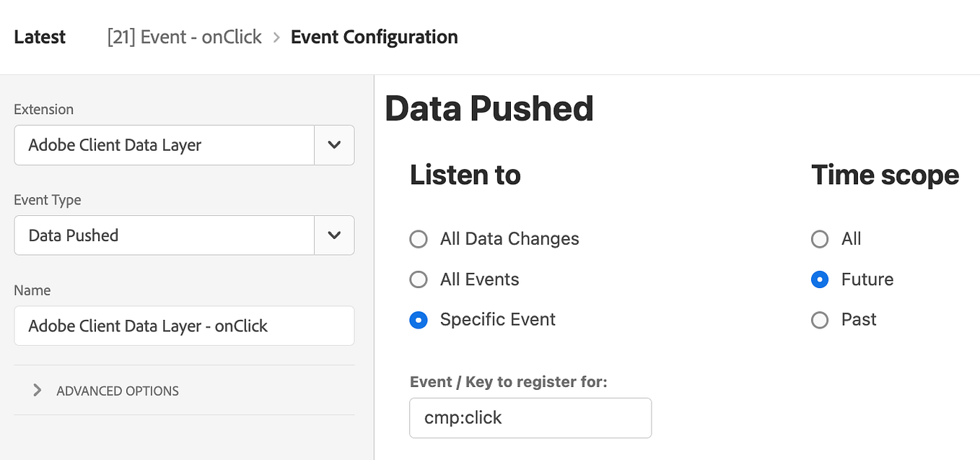980x460 pixels.
Task: Select the All Data Changes radio option
Action: point(419,239)
